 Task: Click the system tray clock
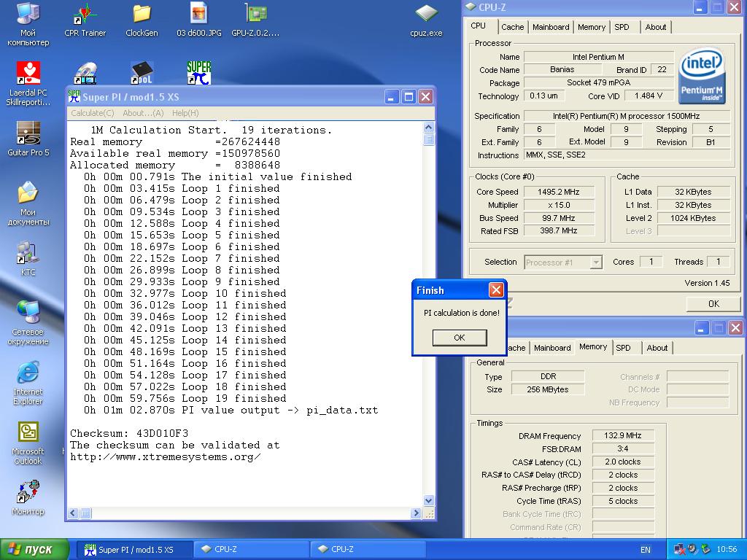pos(727,550)
